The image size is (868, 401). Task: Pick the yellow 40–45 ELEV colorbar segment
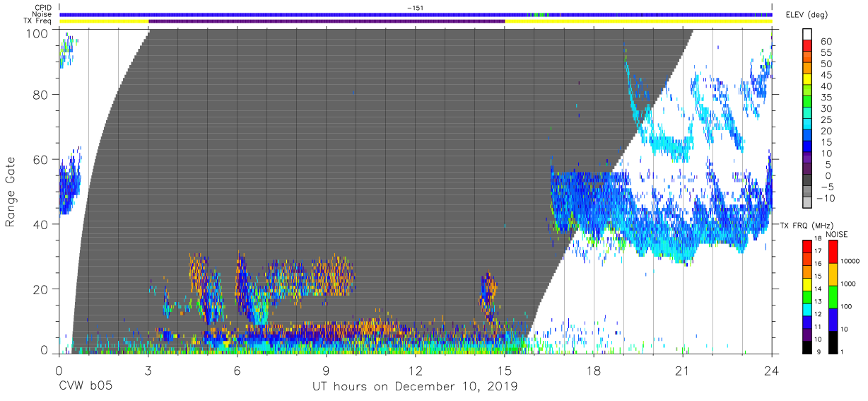807,80
